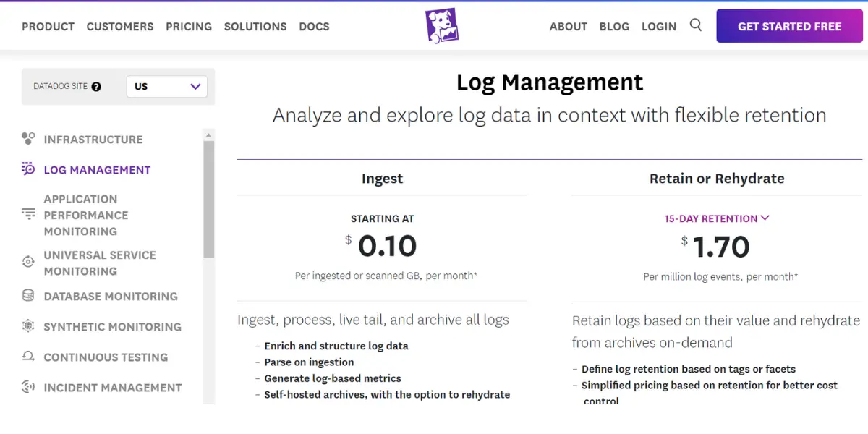Click the Datadog dog logo
The image size is (868, 434).
441,26
